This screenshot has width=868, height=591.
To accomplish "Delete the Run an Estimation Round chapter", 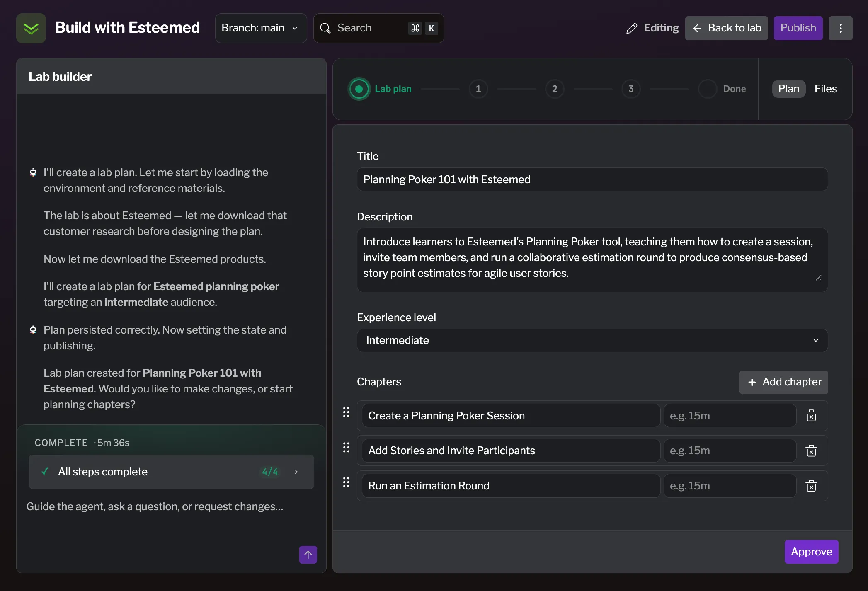I will click(x=811, y=486).
